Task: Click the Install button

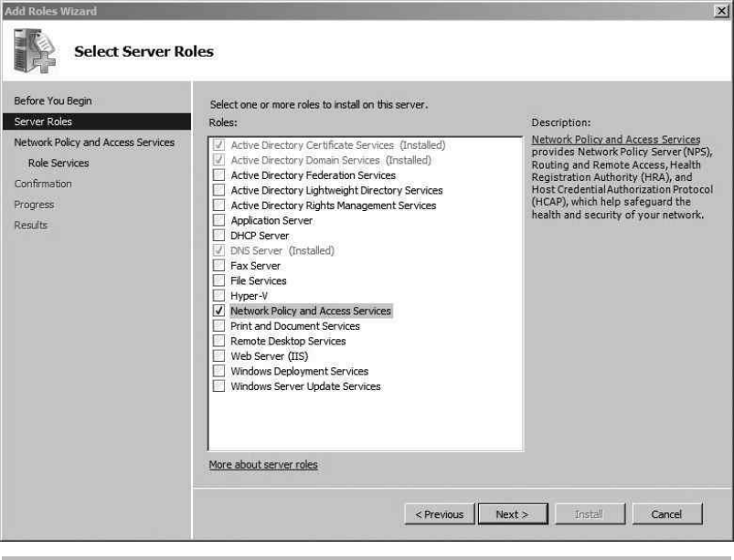Action: [x=590, y=514]
